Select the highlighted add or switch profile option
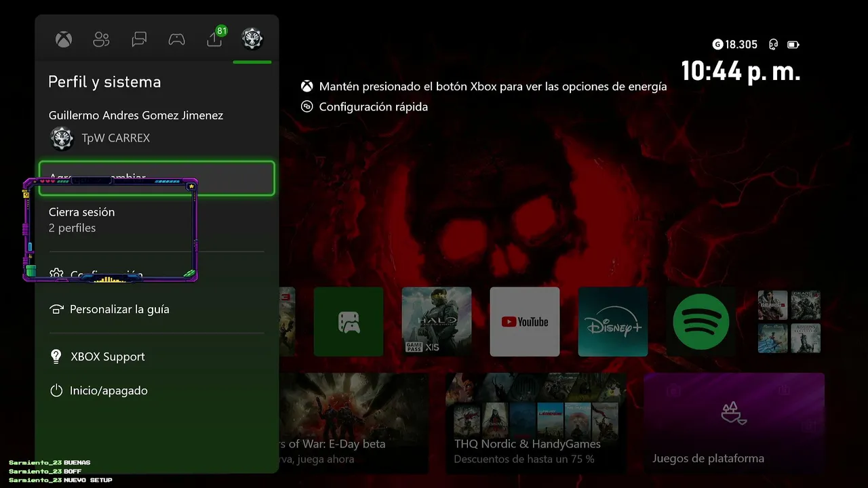The height and width of the screenshot is (488, 868). click(157, 178)
